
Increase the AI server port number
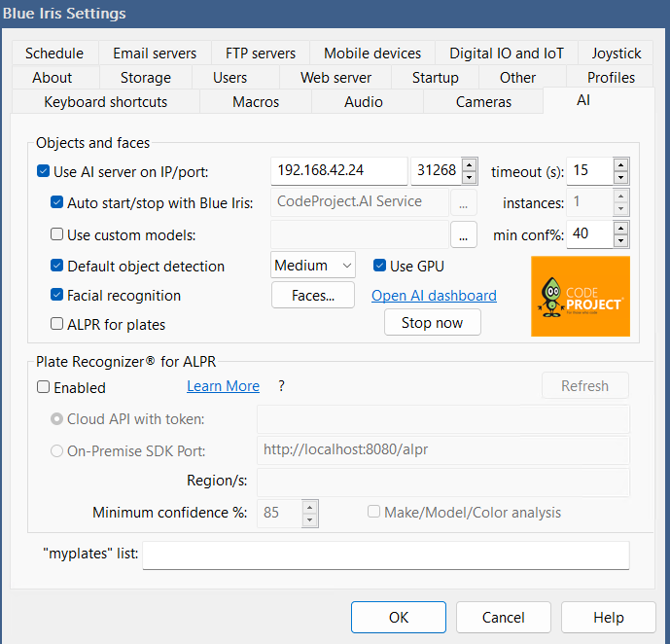click(x=469, y=165)
